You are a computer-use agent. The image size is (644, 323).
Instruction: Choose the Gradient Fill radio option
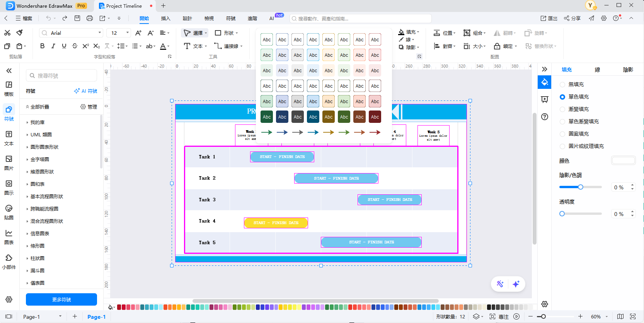click(x=562, y=109)
